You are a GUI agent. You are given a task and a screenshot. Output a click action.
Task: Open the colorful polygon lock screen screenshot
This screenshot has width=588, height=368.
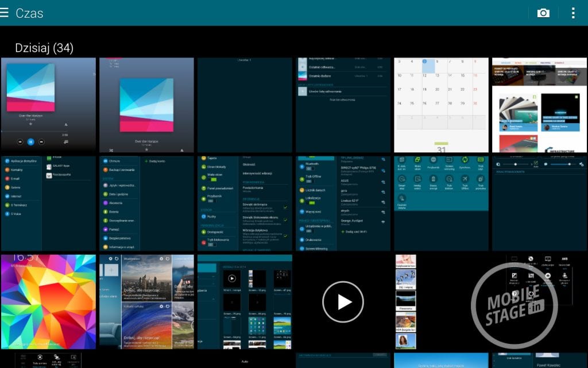48,301
